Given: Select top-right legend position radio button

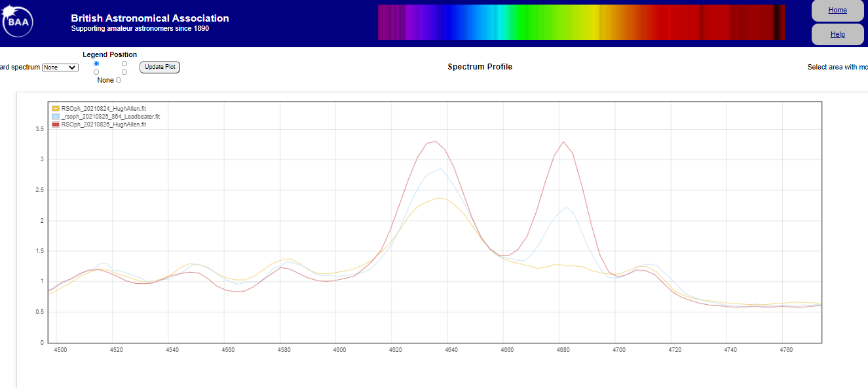Looking at the screenshot, I should tap(124, 64).
